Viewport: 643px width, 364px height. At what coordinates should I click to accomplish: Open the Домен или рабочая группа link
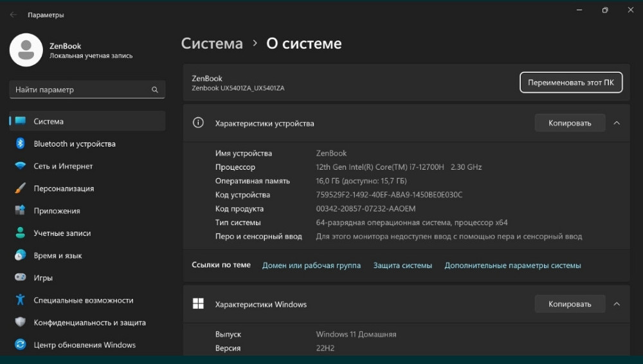pyautogui.click(x=311, y=266)
